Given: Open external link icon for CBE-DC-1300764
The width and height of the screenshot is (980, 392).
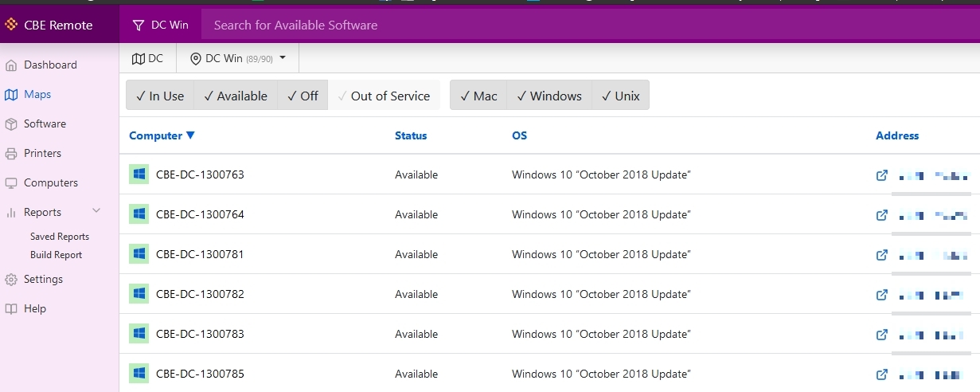Looking at the screenshot, I should point(881,214).
